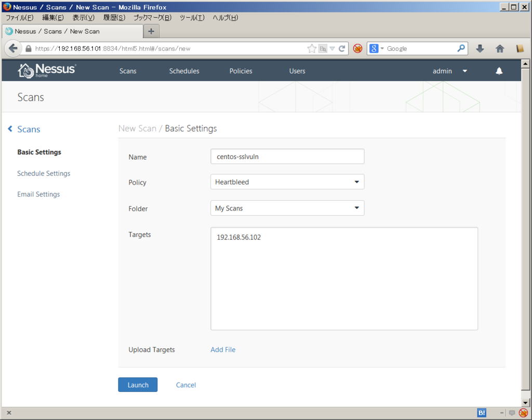
Task: Click the vertical scrollbar down arrow
Action: click(525, 403)
